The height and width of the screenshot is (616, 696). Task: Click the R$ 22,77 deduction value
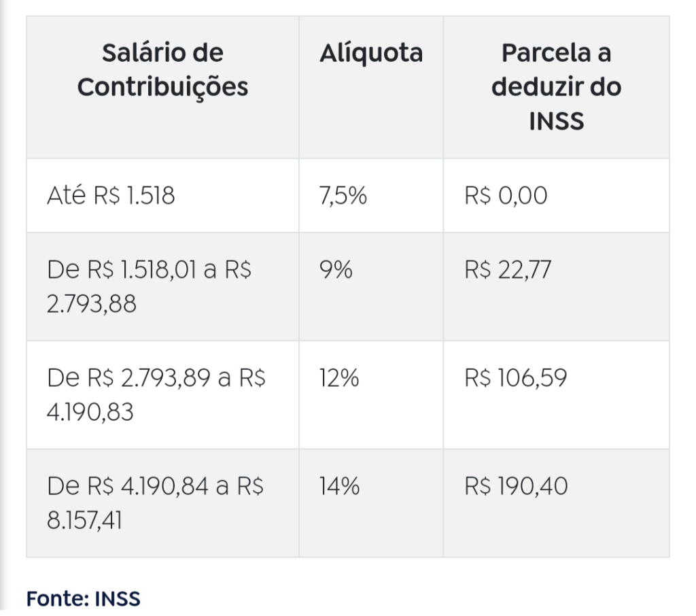[x=508, y=269]
